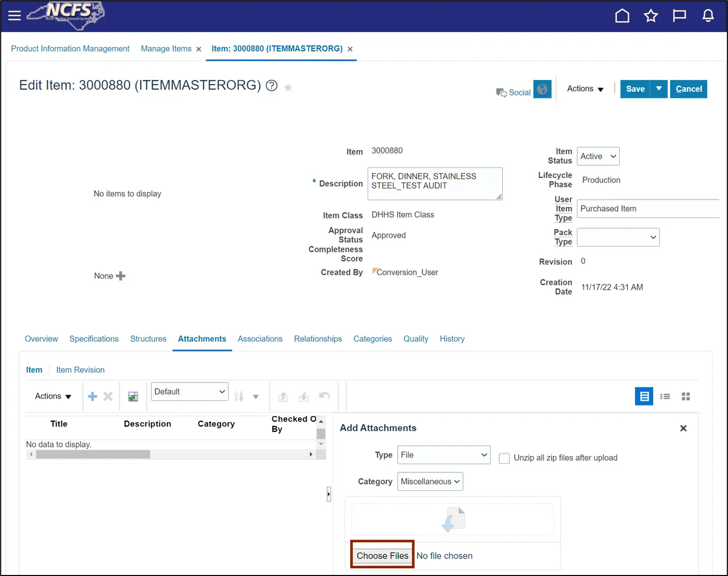Switch attachments to grid view

686,396
